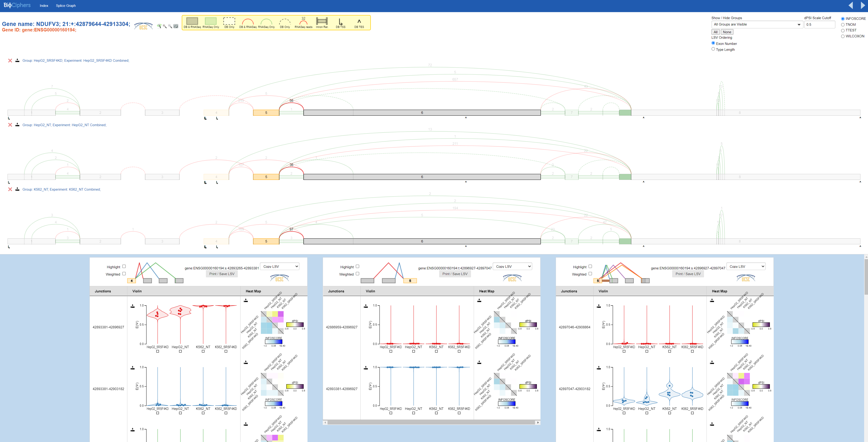Select the TTEST radio button
Image resolution: width=868 pixels, height=442 pixels.
[843, 30]
